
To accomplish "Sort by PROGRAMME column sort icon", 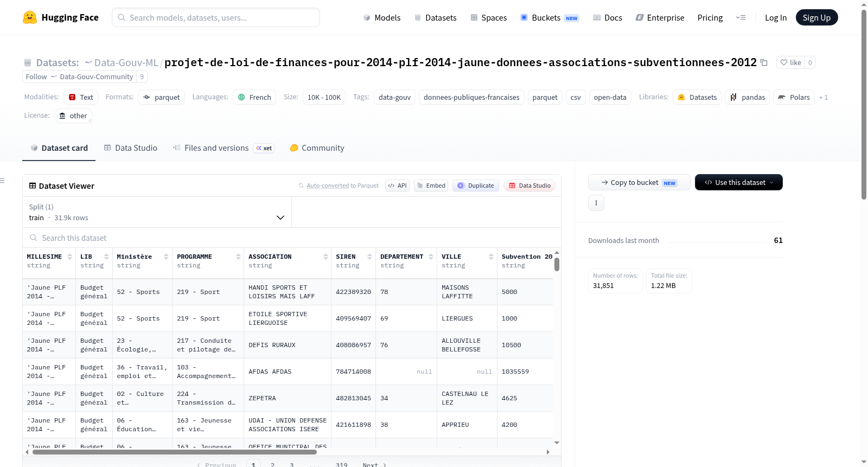I will (x=238, y=257).
